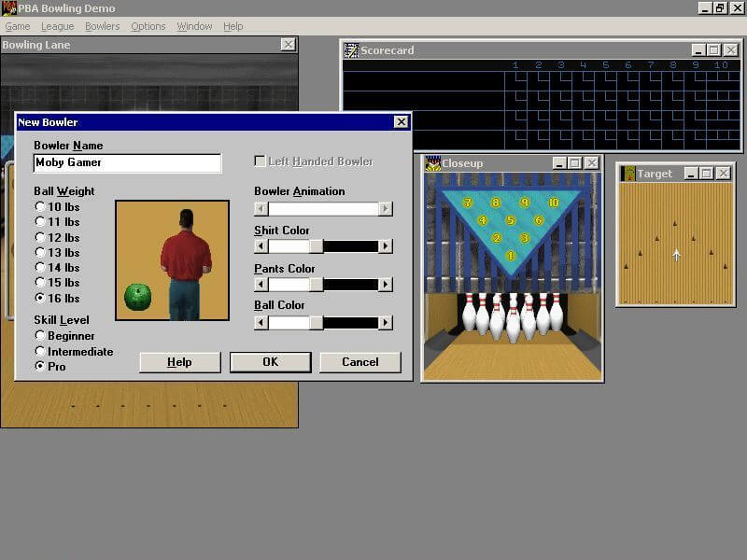This screenshot has width=747, height=560.
Task: Click the bowler preview figure
Action: [x=185, y=264]
